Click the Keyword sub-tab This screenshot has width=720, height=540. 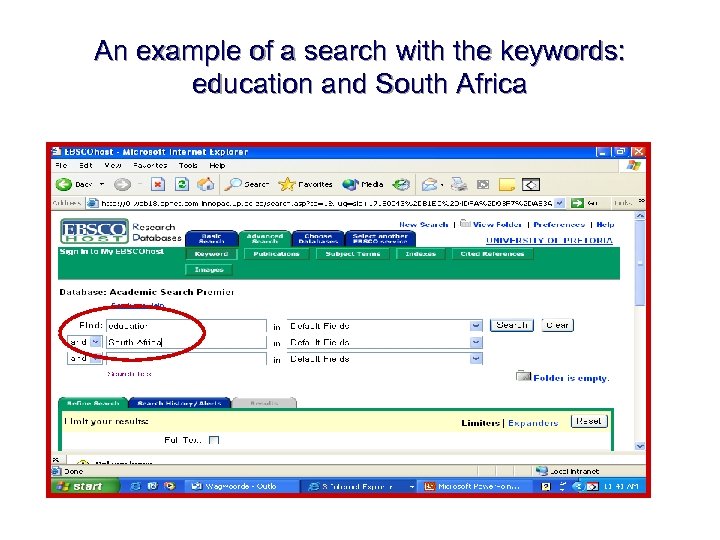coord(211,254)
